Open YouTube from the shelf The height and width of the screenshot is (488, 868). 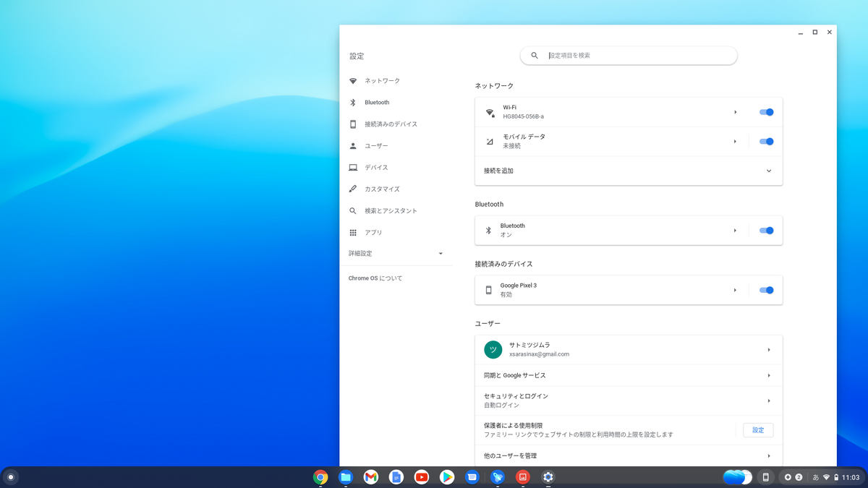click(422, 477)
